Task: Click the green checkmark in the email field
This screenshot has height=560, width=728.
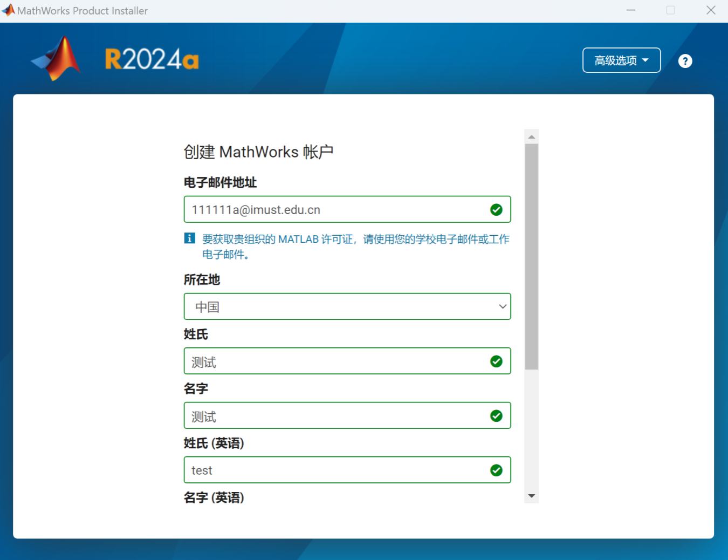Action: point(496,209)
